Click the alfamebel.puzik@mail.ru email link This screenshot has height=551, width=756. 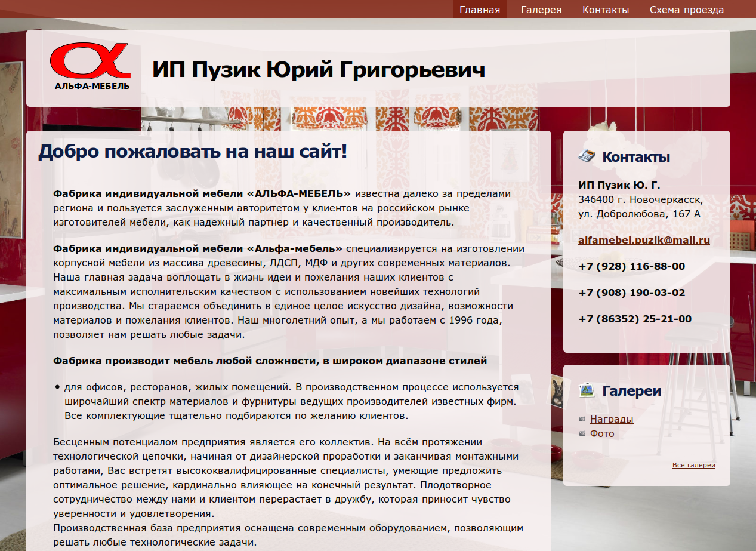click(x=644, y=241)
